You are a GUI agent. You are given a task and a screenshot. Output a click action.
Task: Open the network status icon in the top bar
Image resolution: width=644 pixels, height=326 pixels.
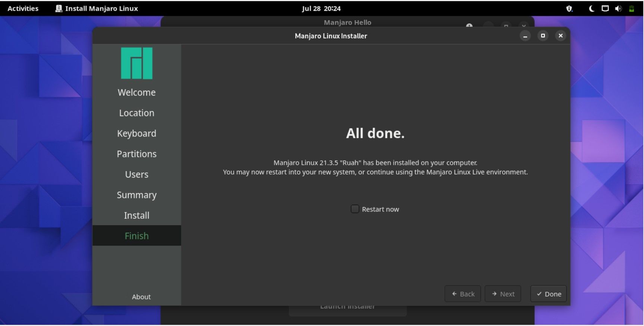[605, 8]
